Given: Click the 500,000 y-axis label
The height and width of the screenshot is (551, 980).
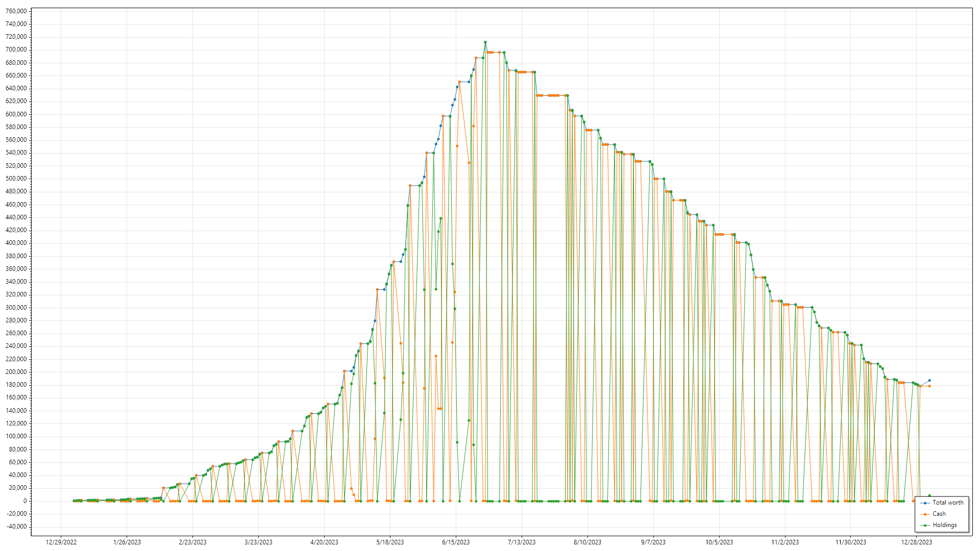Looking at the screenshot, I should click(x=16, y=179).
